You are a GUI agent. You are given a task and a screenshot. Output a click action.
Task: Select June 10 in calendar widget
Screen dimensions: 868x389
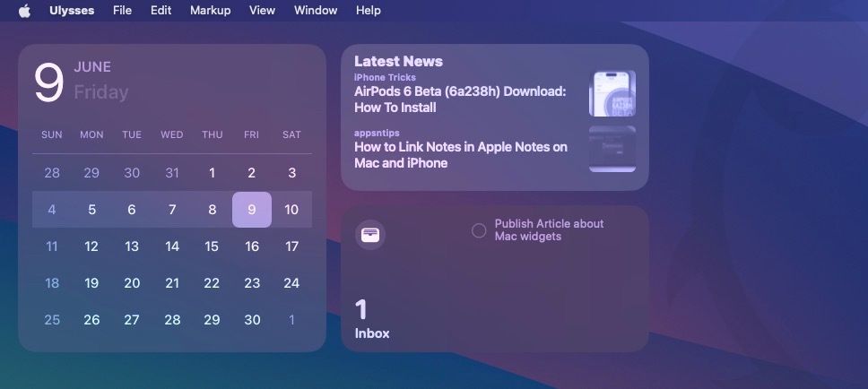(x=291, y=210)
